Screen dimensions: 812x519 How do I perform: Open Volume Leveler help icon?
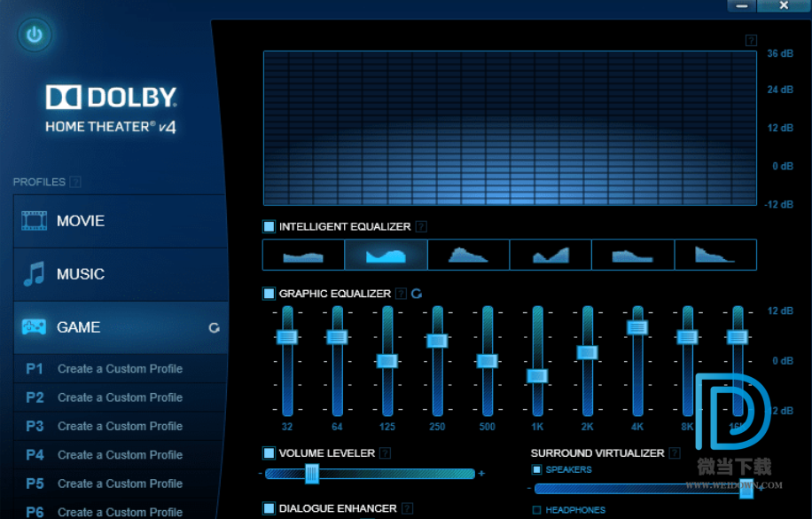pyautogui.click(x=385, y=453)
